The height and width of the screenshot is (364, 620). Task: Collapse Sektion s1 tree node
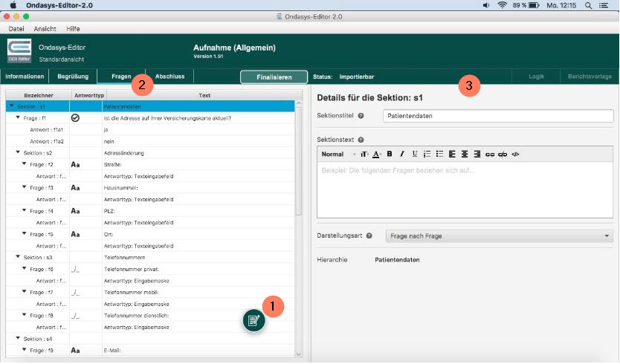click(x=11, y=106)
